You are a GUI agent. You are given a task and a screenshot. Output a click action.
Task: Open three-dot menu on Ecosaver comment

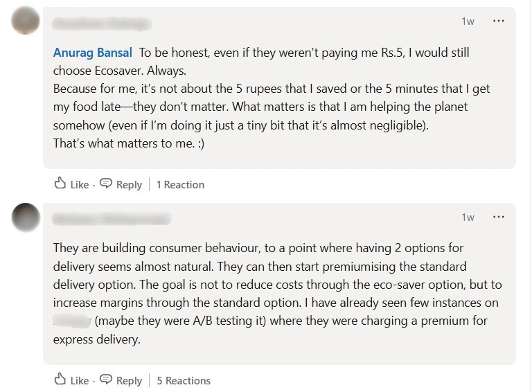498,21
